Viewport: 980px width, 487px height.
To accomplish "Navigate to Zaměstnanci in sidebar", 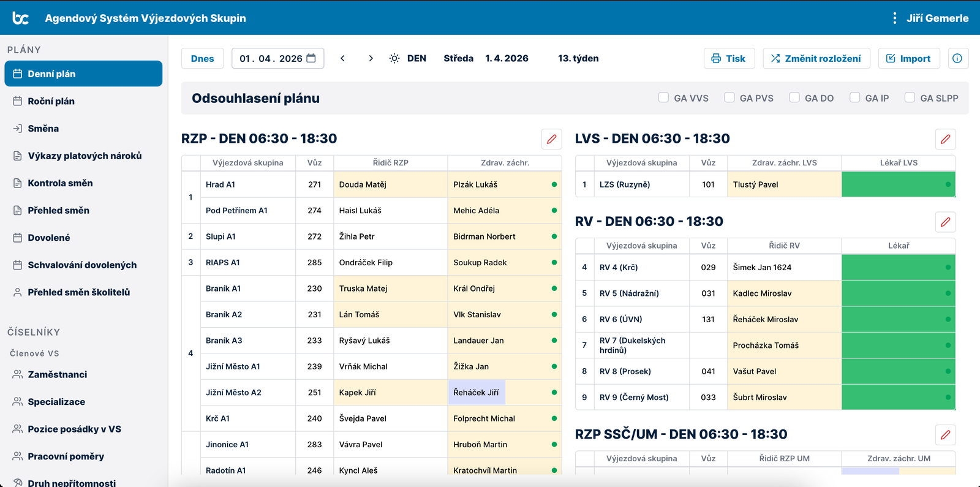I will (57, 374).
